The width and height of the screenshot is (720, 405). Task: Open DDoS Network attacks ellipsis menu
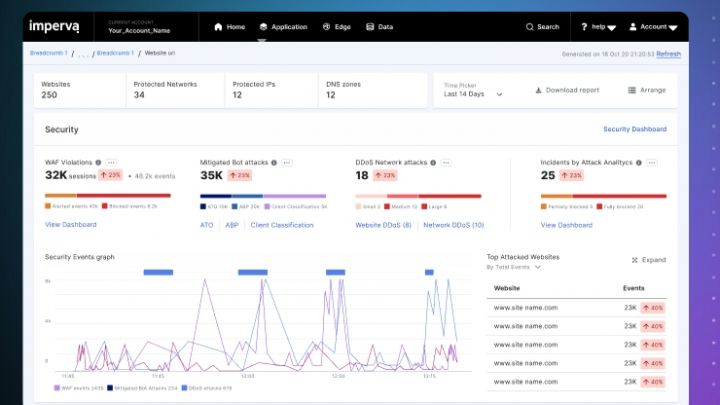coord(446,163)
